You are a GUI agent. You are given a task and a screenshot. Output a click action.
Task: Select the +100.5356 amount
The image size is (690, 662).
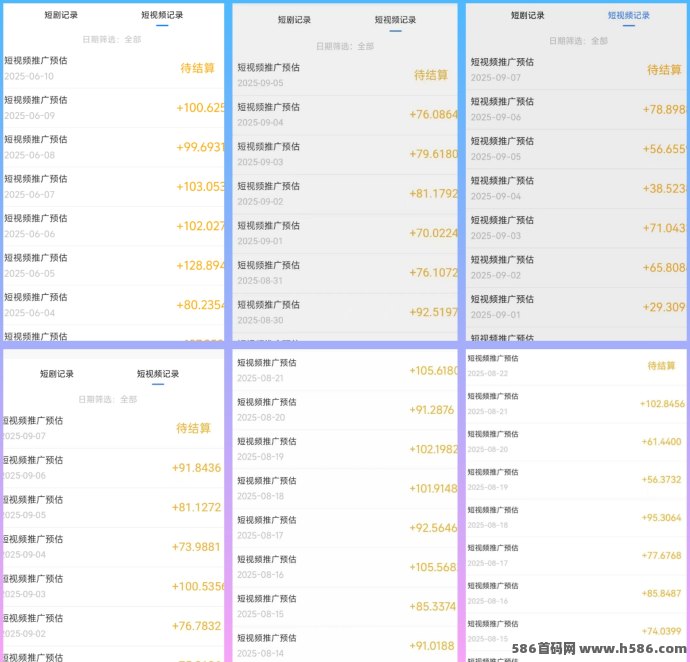point(198,586)
